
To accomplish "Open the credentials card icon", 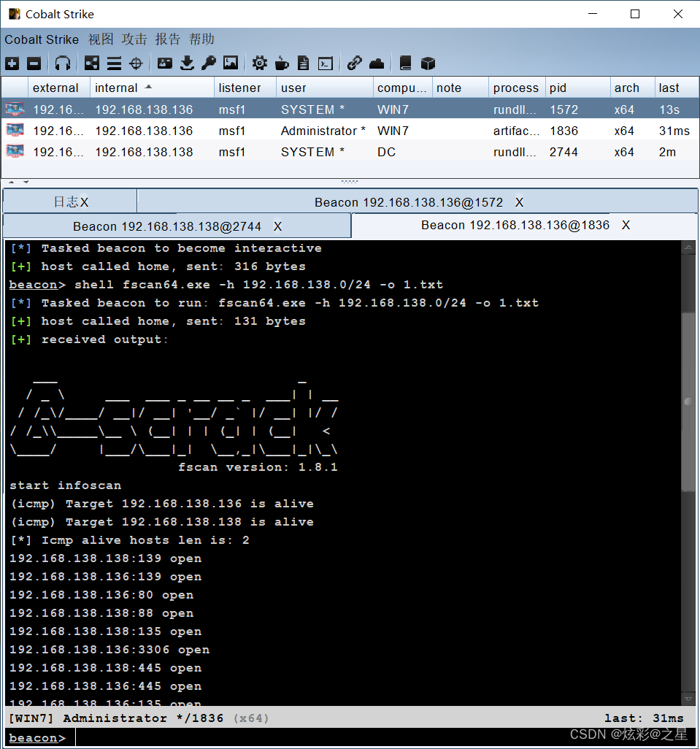I will pyautogui.click(x=165, y=63).
